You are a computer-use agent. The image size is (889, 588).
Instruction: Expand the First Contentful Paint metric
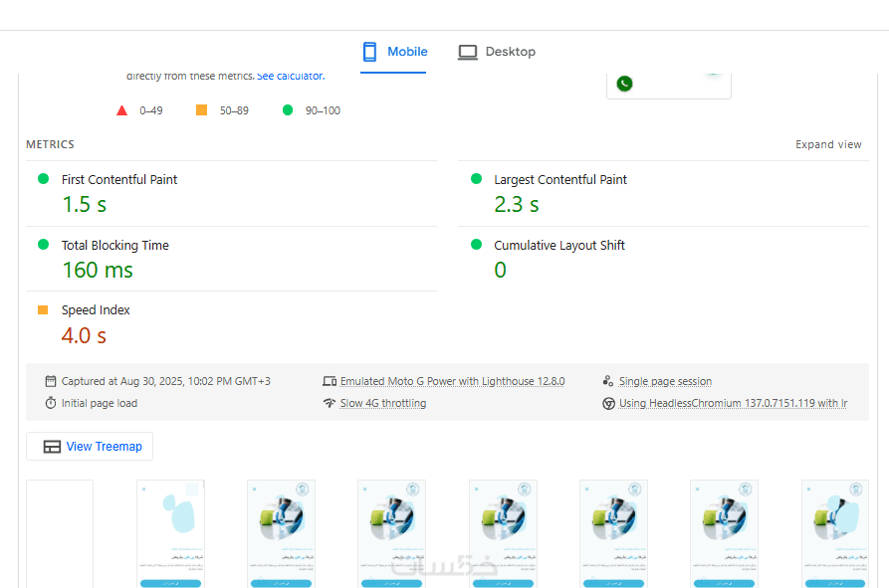click(x=231, y=194)
